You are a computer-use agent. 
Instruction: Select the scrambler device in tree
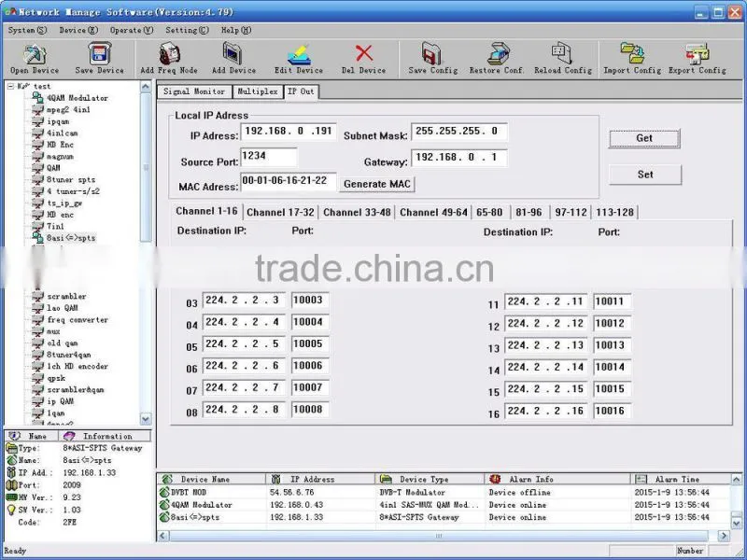(x=66, y=296)
